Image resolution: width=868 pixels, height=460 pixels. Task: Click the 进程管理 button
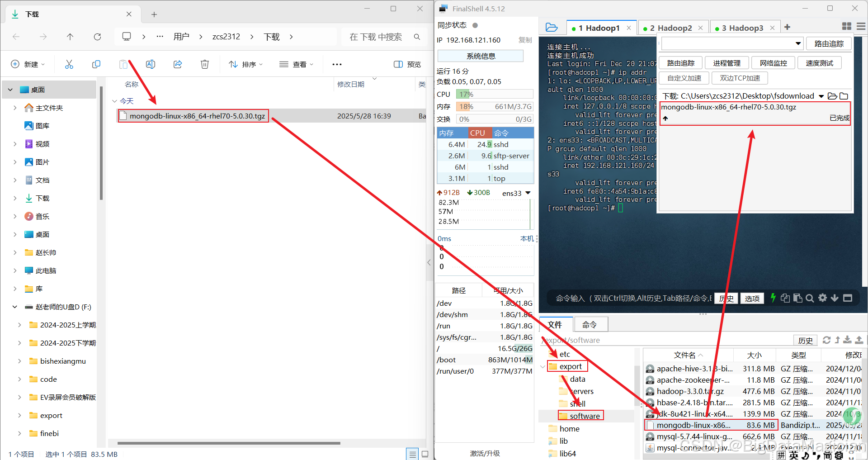point(726,63)
